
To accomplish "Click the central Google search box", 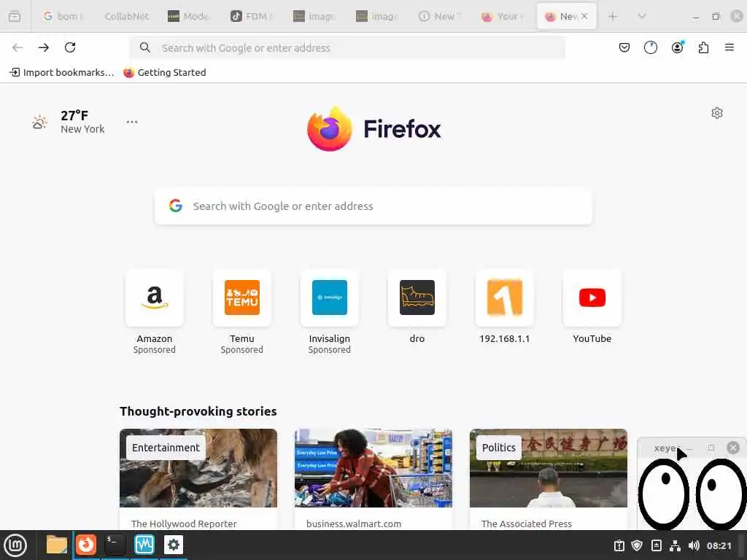I will tap(373, 206).
